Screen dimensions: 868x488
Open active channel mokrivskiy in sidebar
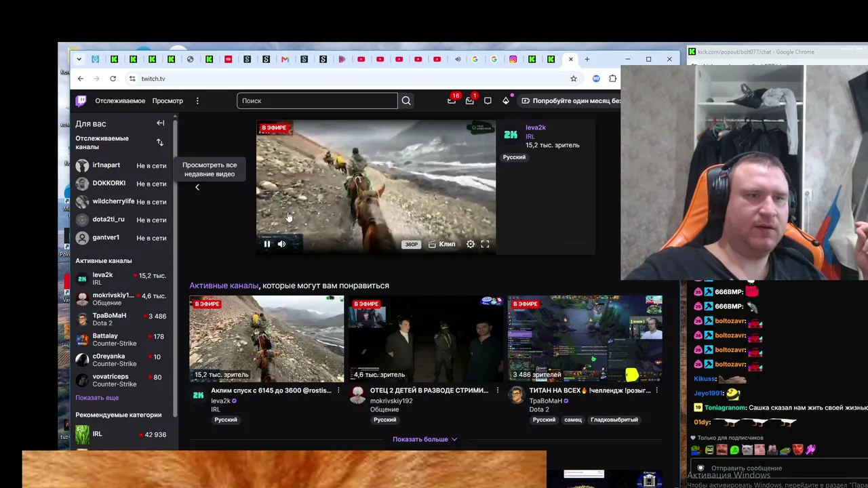(x=121, y=299)
